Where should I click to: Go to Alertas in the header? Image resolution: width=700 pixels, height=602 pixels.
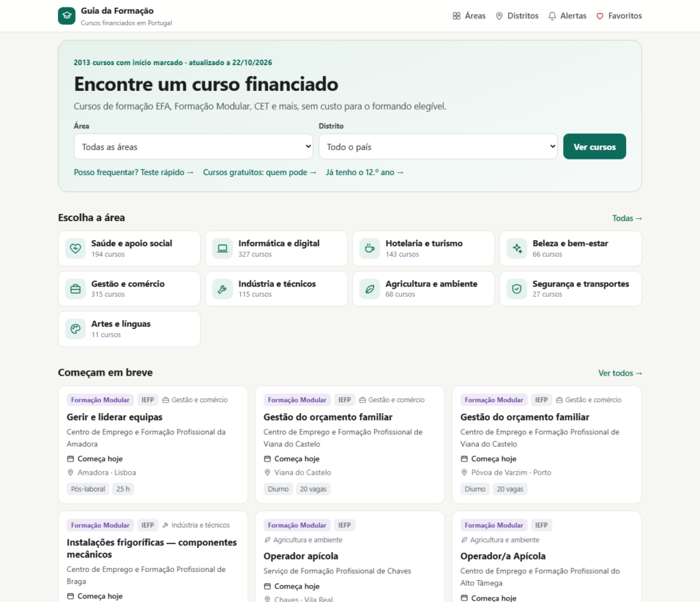click(567, 16)
